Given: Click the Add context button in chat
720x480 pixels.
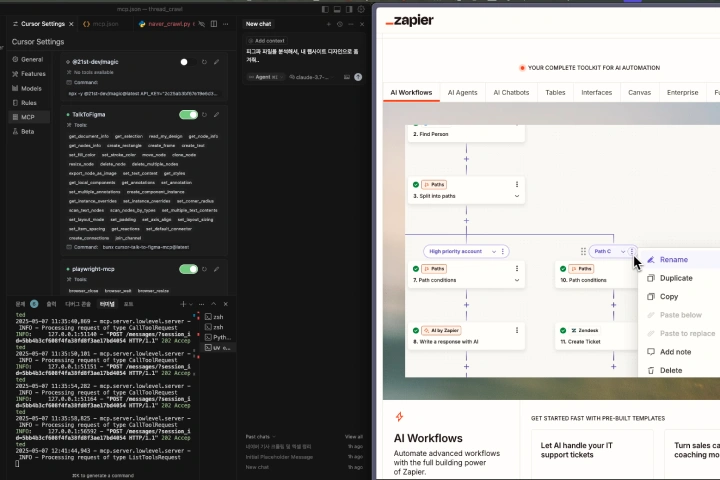Looking at the screenshot, I should (266, 41).
